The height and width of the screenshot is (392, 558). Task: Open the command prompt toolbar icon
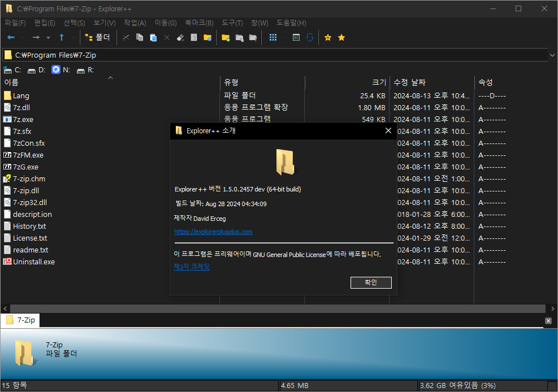tap(296, 37)
